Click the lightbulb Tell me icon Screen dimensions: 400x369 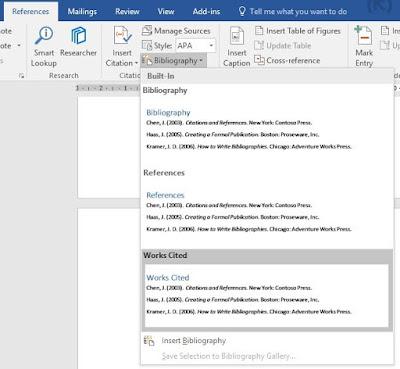242,11
